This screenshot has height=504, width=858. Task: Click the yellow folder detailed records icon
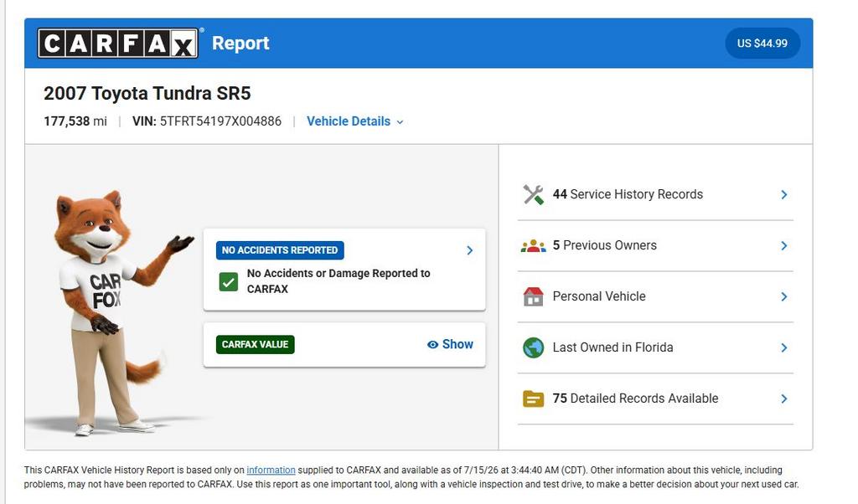[x=533, y=399]
